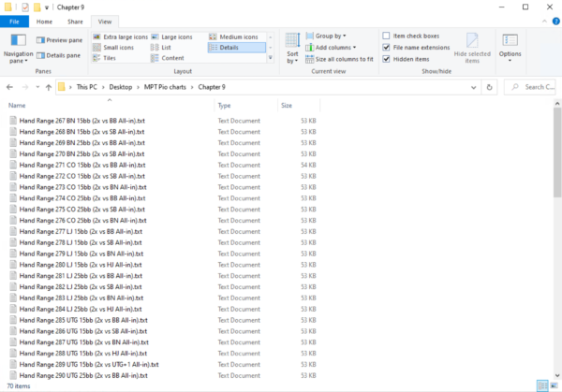This screenshot has width=562, height=392.
Task: Uncheck Hidden items checkbox
Action: click(x=387, y=58)
